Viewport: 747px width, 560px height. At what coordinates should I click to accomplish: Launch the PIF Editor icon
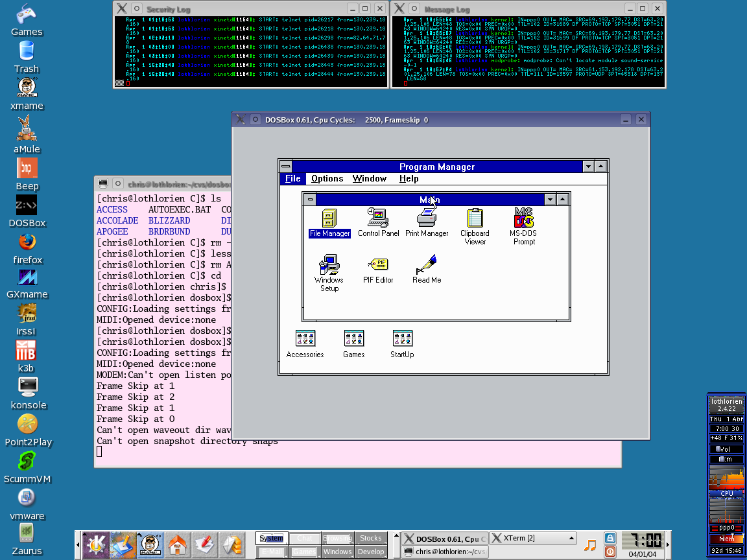[378, 270]
